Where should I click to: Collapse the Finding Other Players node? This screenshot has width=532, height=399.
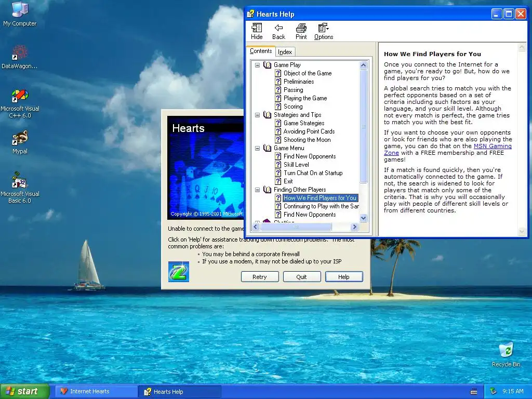[258, 190]
